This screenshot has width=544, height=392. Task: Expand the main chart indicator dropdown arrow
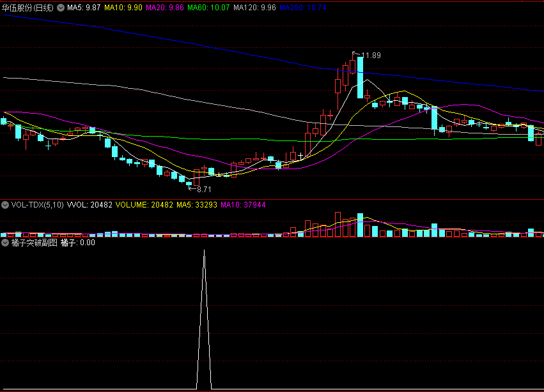(61, 8)
